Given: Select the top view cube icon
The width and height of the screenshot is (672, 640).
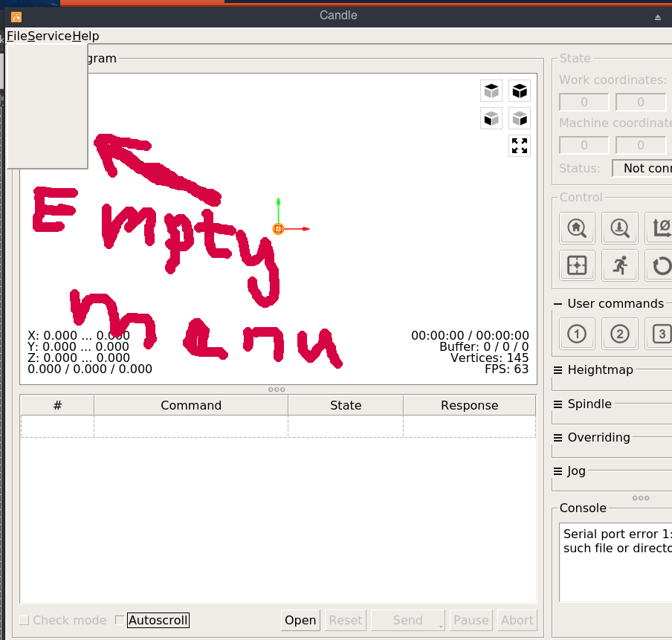Looking at the screenshot, I should (491, 91).
